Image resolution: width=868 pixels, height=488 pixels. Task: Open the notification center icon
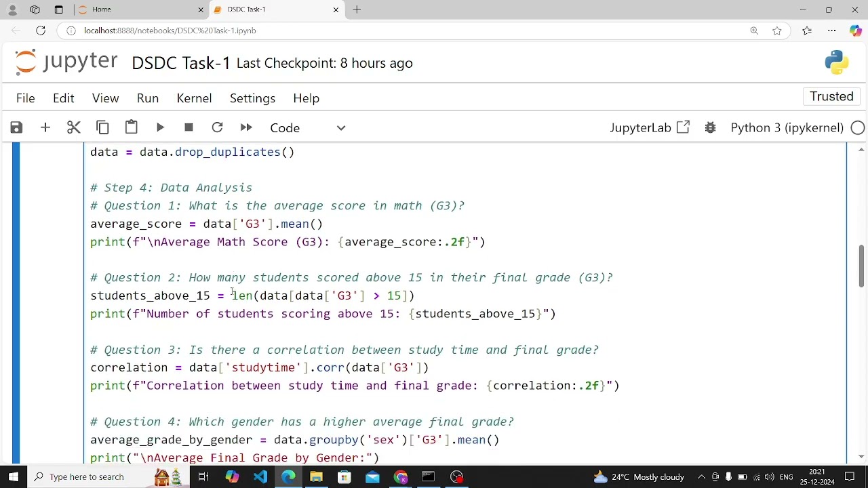click(x=850, y=476)
